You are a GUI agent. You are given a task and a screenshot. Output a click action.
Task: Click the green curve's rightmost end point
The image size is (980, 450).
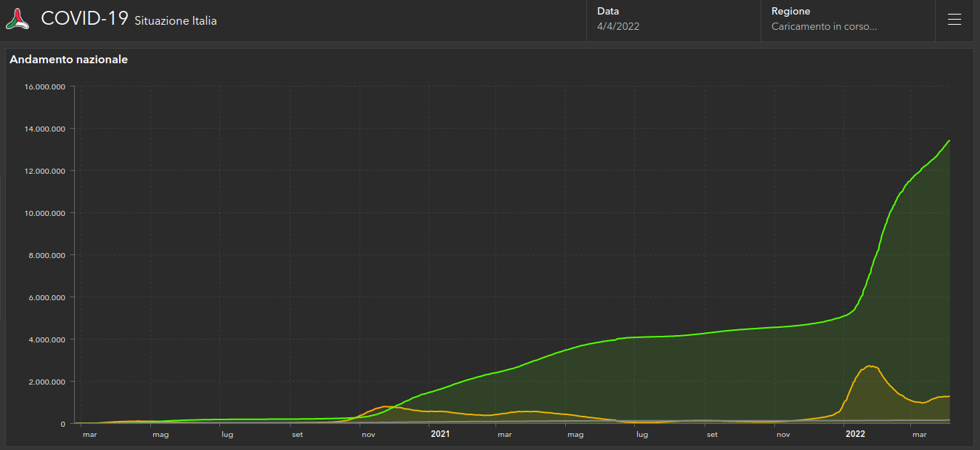coord(949,141)
